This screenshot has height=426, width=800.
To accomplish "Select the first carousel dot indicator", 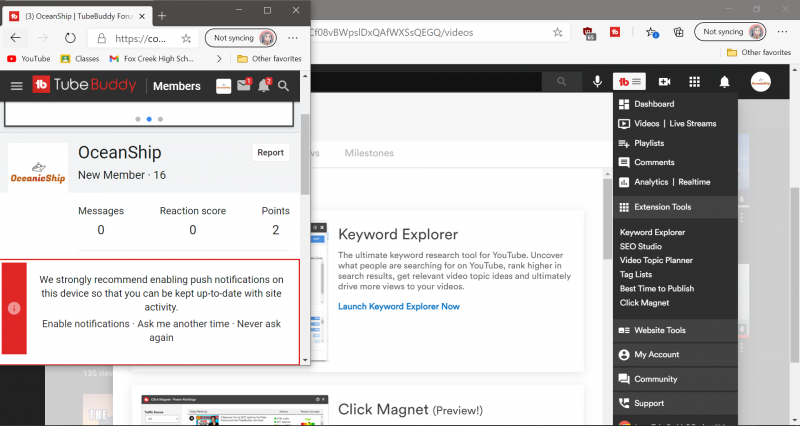I will click(x=137, y=118).
